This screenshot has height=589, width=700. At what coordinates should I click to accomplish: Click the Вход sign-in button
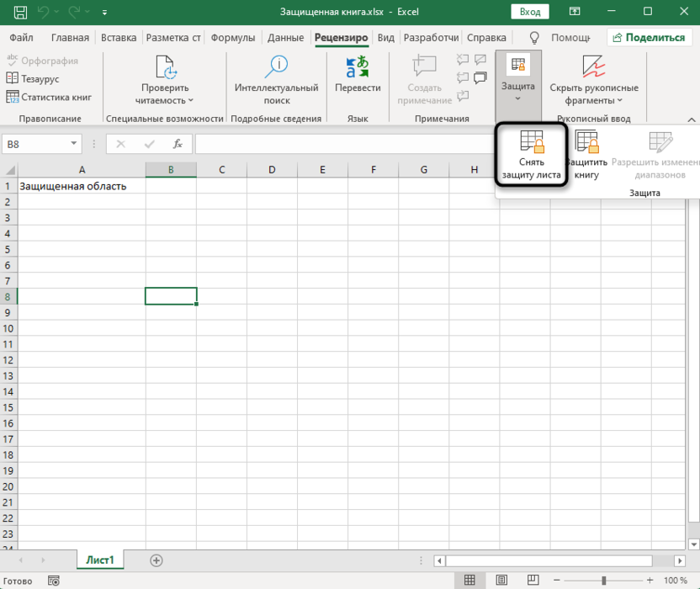pos(530,13)
